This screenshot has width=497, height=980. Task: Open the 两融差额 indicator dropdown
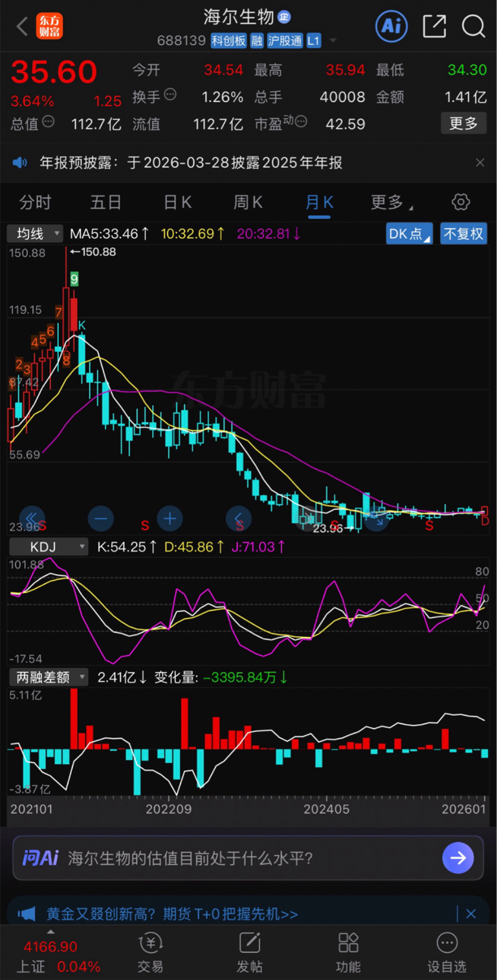coord(49,677)
